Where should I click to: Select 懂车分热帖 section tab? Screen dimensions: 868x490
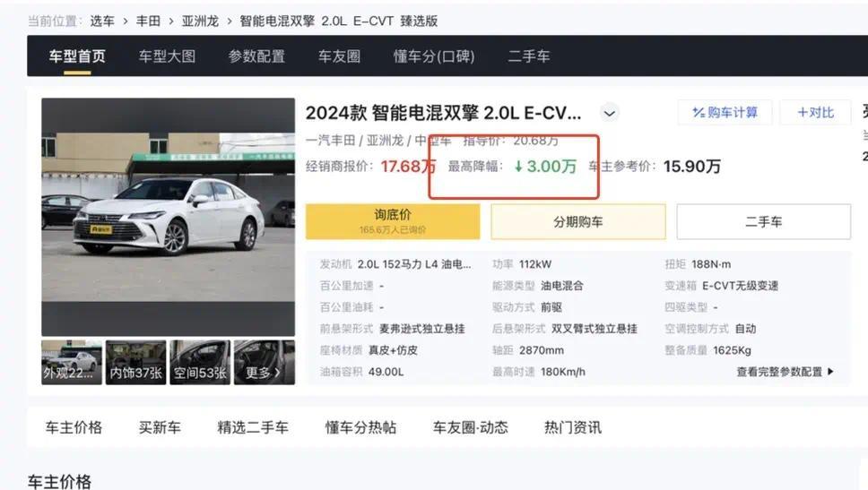pyautogui.click(x=361, y=427)
